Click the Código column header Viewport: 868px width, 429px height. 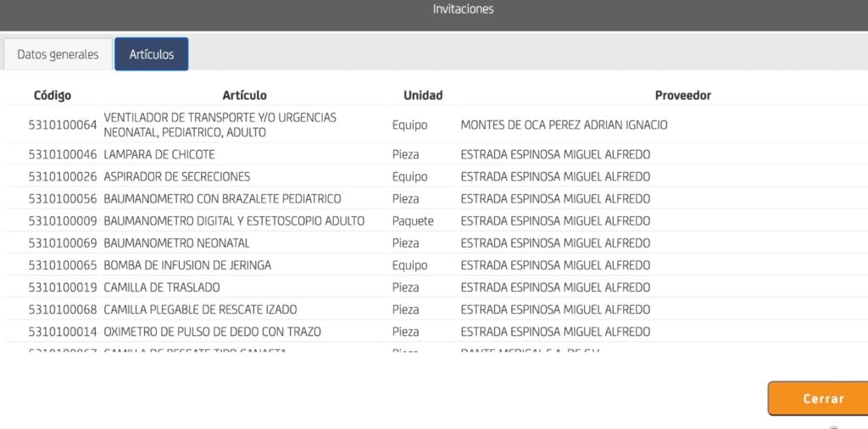pos(53,95)
